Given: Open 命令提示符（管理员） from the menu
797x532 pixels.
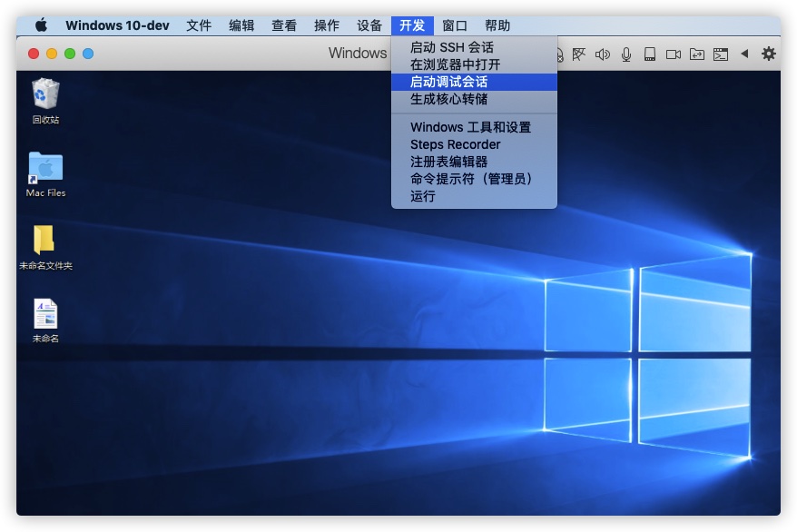Looking at the screenshot, I should [x=474, y=179].
